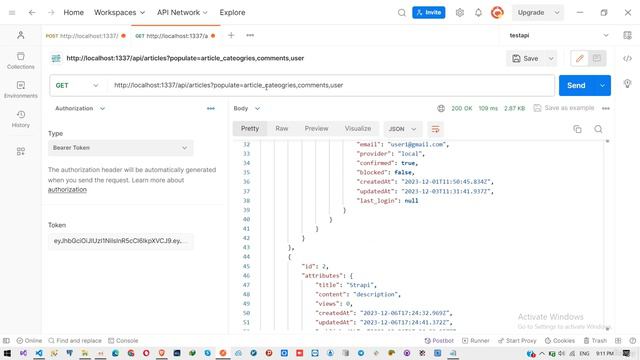This screenshot has height=360, width=640.
Task: Change the Bearer Token auth type
Action: coord(121,148)
